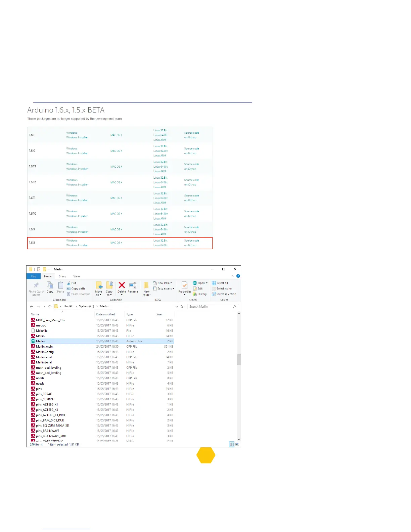Click the Move to folder icon
This screenshot has height=532, width=411.
coord(99,285)
